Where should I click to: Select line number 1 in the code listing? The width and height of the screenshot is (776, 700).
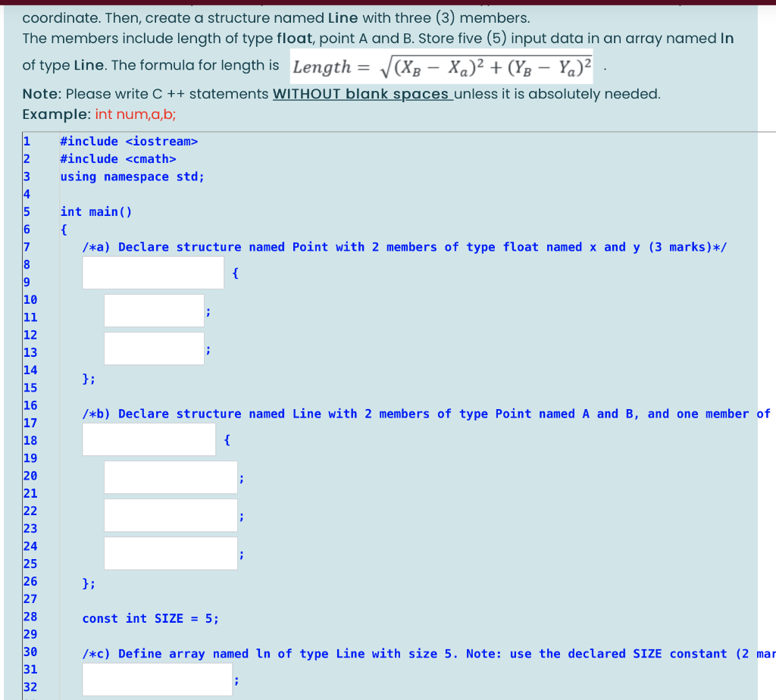click(x=25, y=141)
